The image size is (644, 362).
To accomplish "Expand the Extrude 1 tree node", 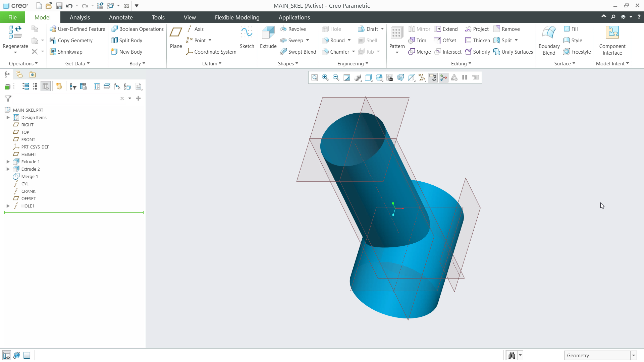I will point(8,162).
